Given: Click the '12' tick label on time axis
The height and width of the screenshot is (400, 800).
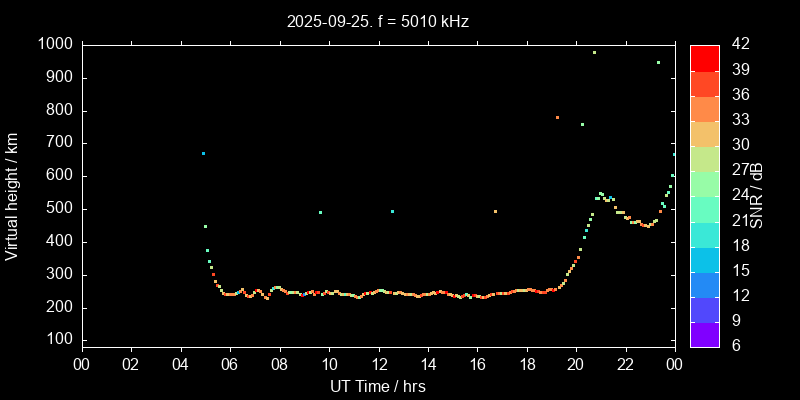Looking at the screenshot, I should click(378, 365).
